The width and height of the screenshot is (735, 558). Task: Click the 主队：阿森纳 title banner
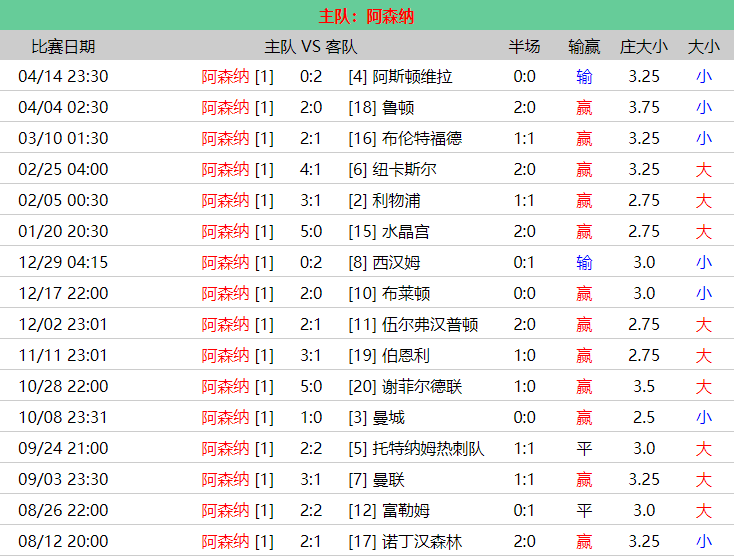pos(367,16)
